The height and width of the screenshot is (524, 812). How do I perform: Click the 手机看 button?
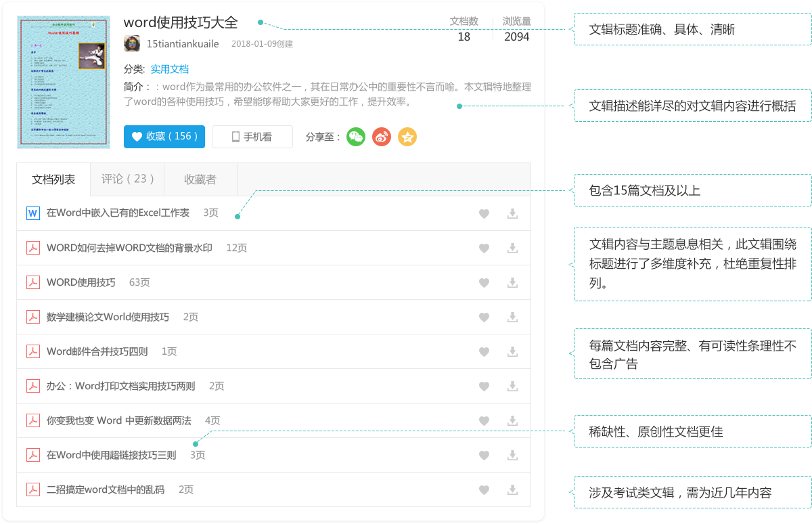click(x=252, y=137)
